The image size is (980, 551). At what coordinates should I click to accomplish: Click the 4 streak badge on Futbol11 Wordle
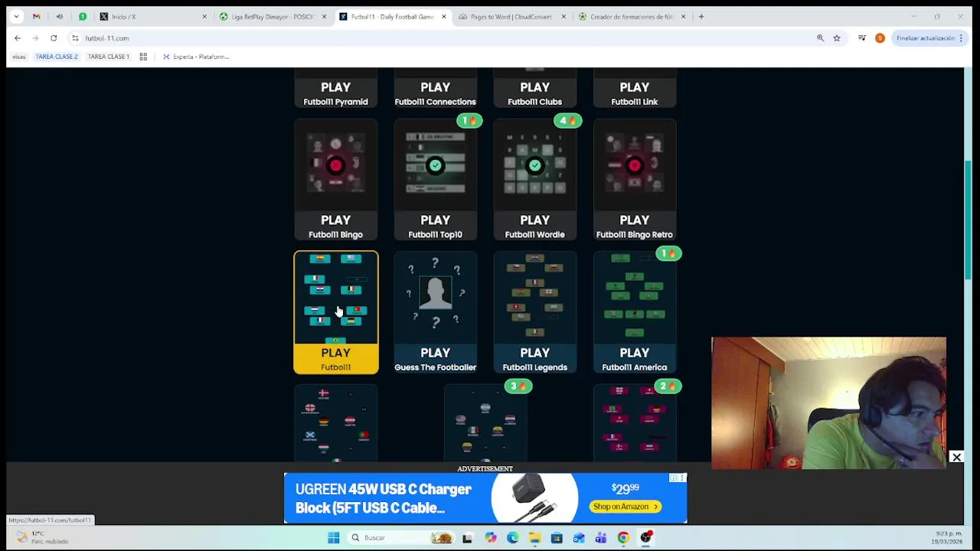point(568,121)
